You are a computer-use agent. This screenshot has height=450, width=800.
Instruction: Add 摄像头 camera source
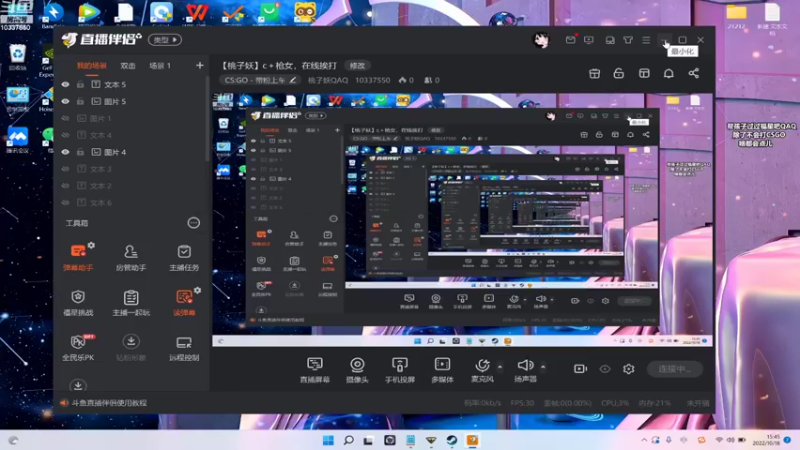pos(357,370)
